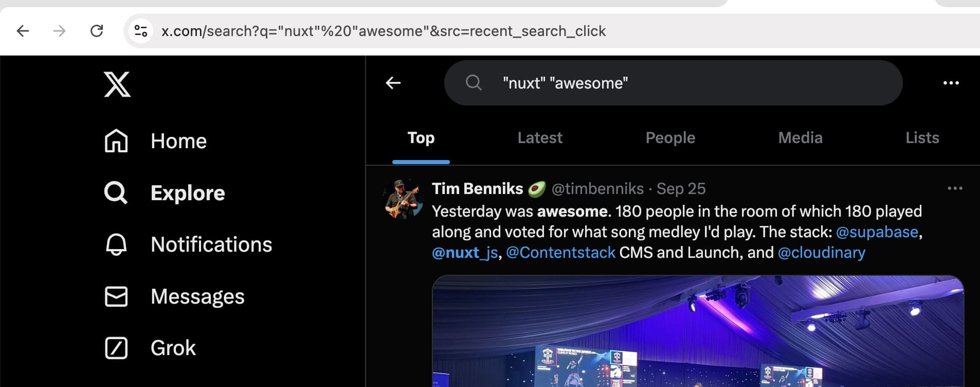Click the @nuxt_js mention in the tweet
The height and width of the screenshot is (387, 980).
pos(464,252)
